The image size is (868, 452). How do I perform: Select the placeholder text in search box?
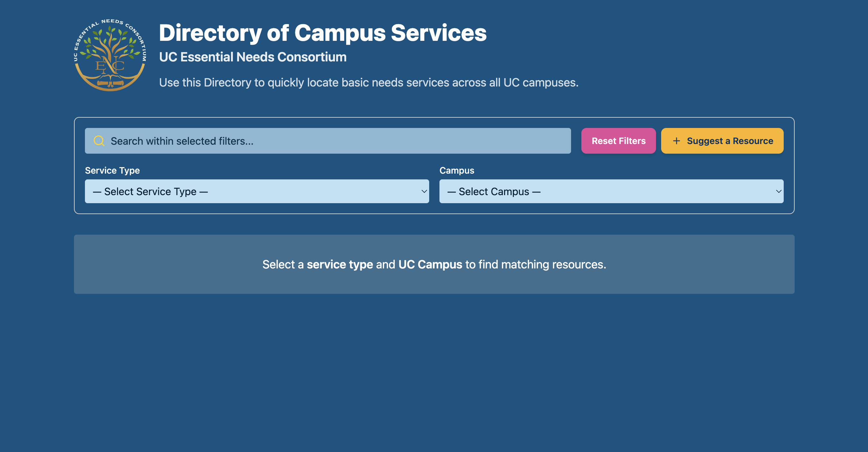tap(182, 141)
